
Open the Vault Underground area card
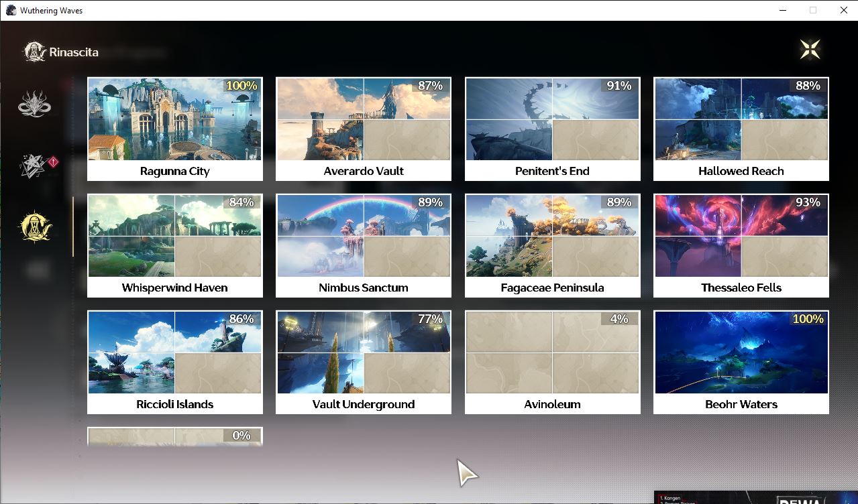tap(364, 363)
